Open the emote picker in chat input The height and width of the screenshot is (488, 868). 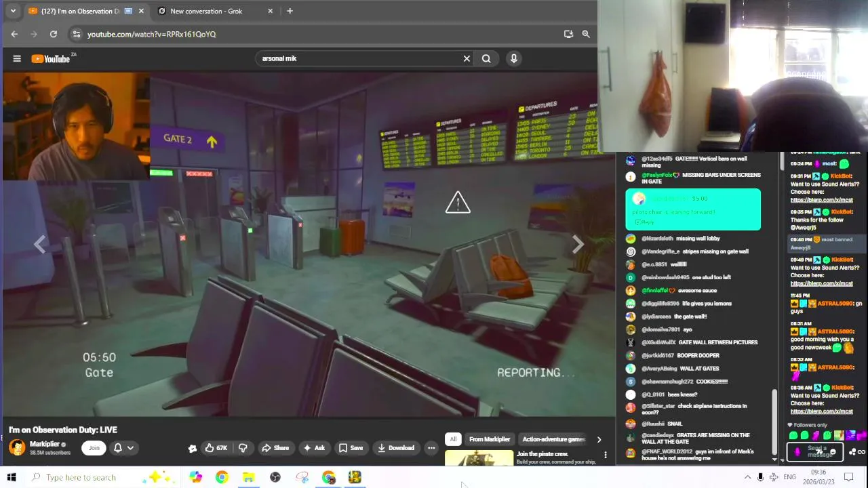833,452
